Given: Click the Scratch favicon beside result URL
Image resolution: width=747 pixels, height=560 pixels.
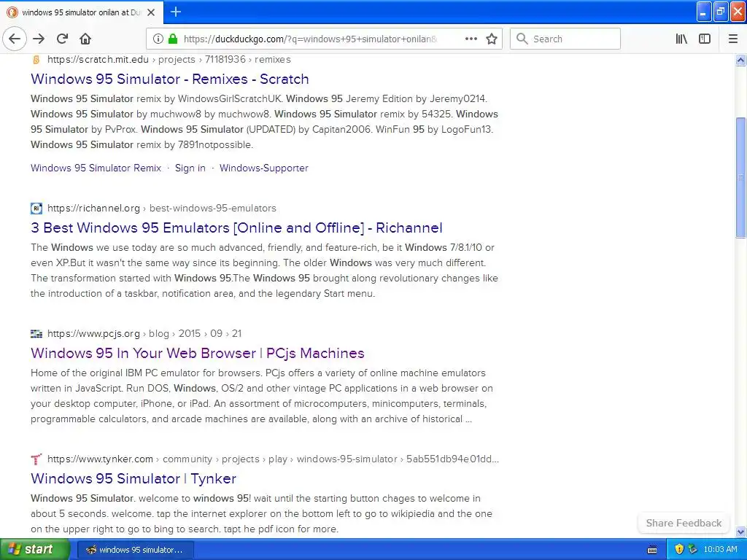Looking at the screenshot, I should pyautogui.click(x=36, y=60).
